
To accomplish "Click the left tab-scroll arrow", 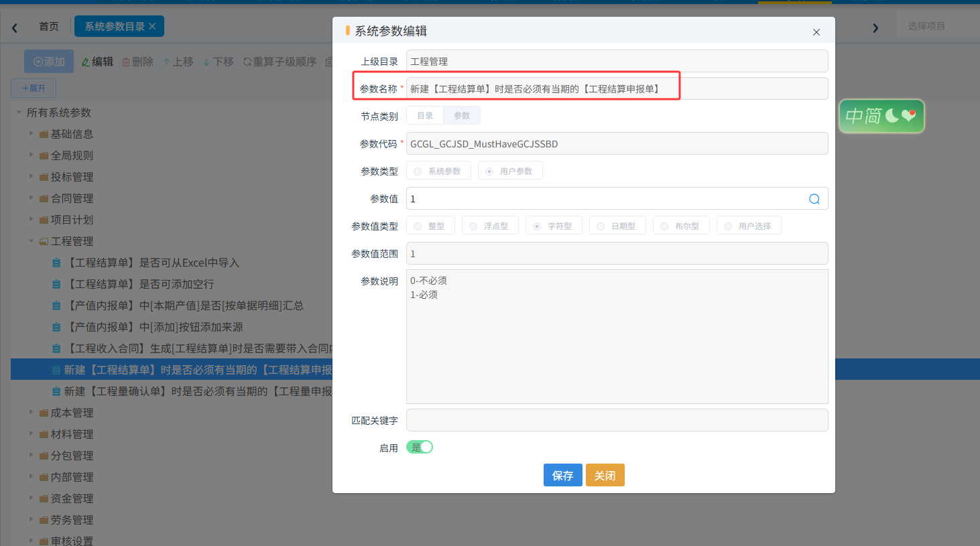I will pos(15,27).
